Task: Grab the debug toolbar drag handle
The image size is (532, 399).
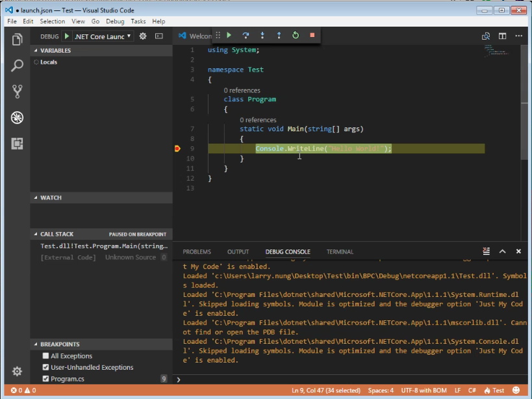Action: (x=218, y=35)
